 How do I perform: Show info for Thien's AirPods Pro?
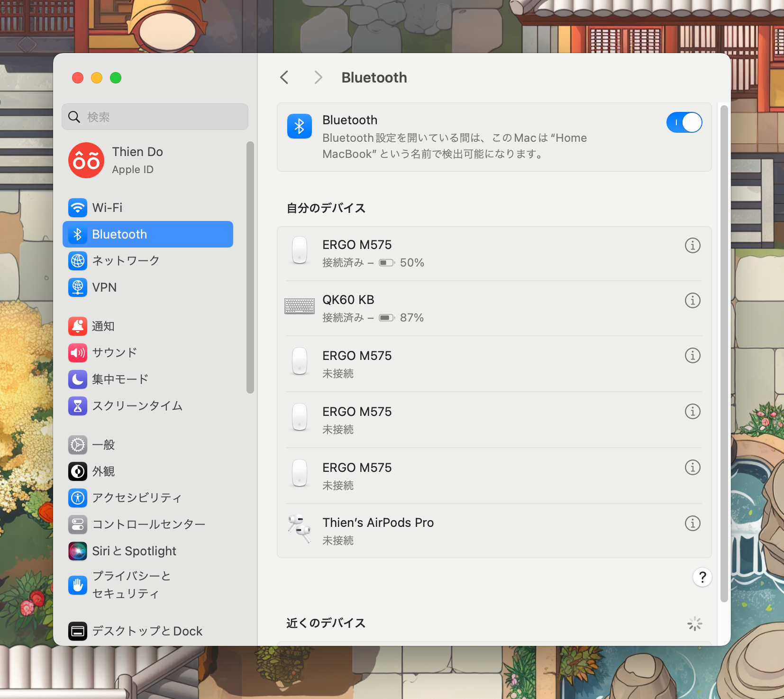pyautogui.click(x=693, y=523)
